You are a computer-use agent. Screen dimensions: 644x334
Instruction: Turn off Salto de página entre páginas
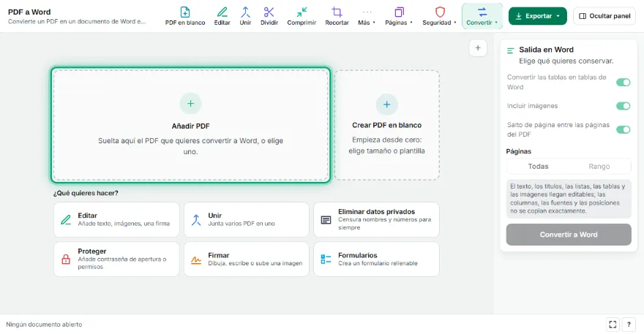623,129
